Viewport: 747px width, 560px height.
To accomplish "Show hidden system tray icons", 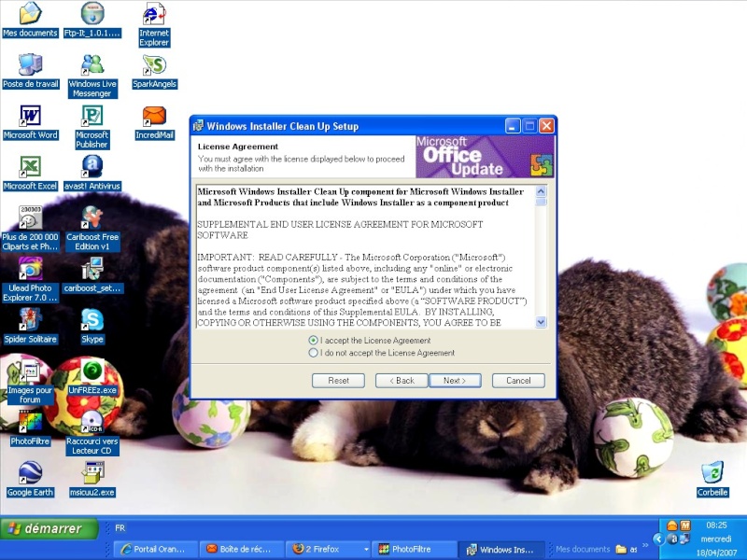I will tap(659, 539).
